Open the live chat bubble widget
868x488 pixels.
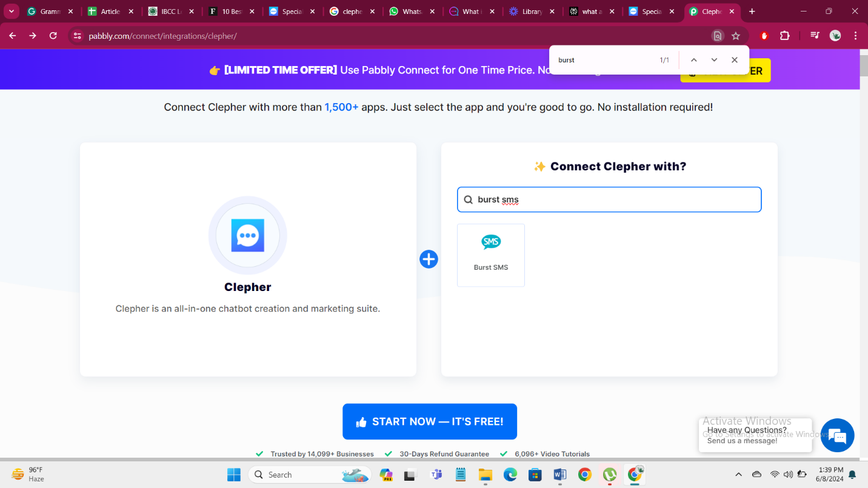click(x=838, y=435)
